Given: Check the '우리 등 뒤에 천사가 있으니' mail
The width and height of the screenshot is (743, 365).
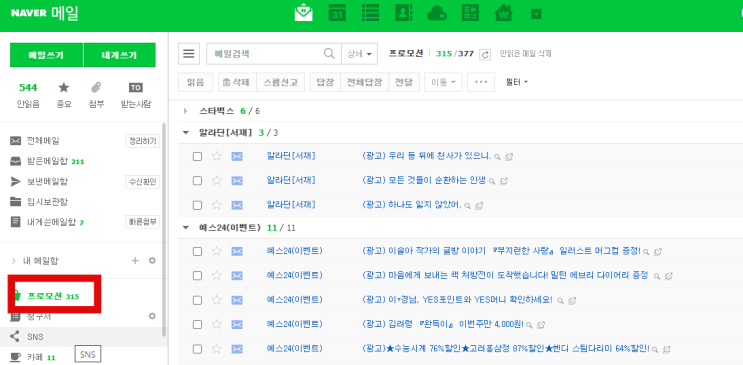Looking at the screenshot, I should [x=197, y=156].
